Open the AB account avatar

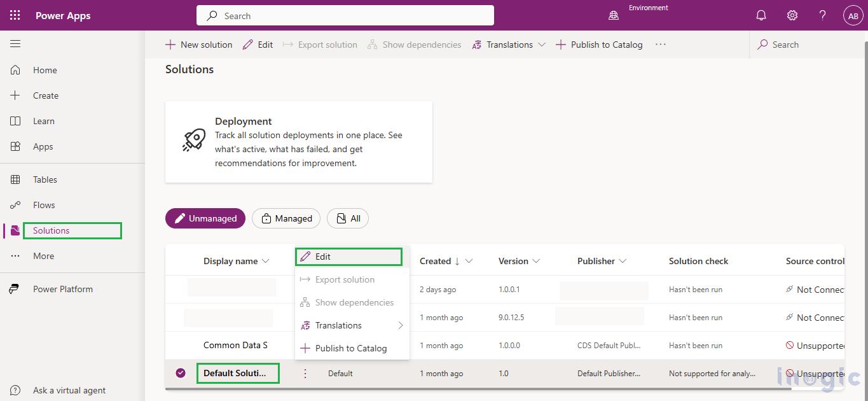pyautogui.click(x=853, y=16)
